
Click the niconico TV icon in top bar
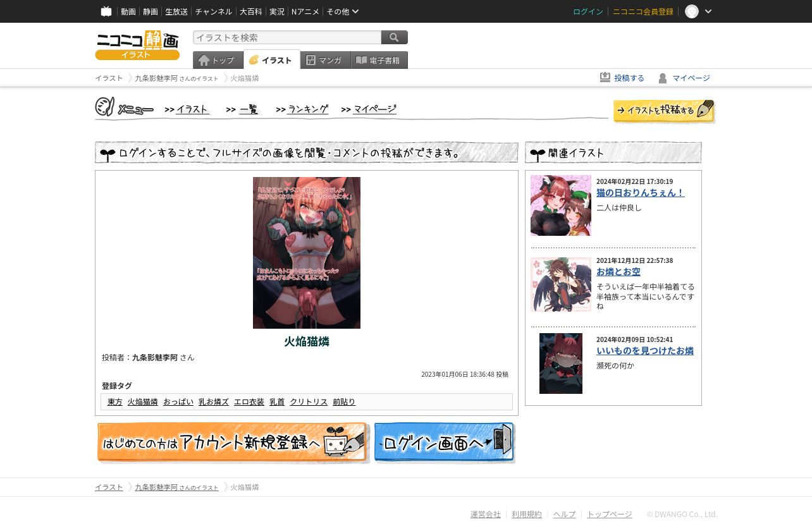click(106, 11)
